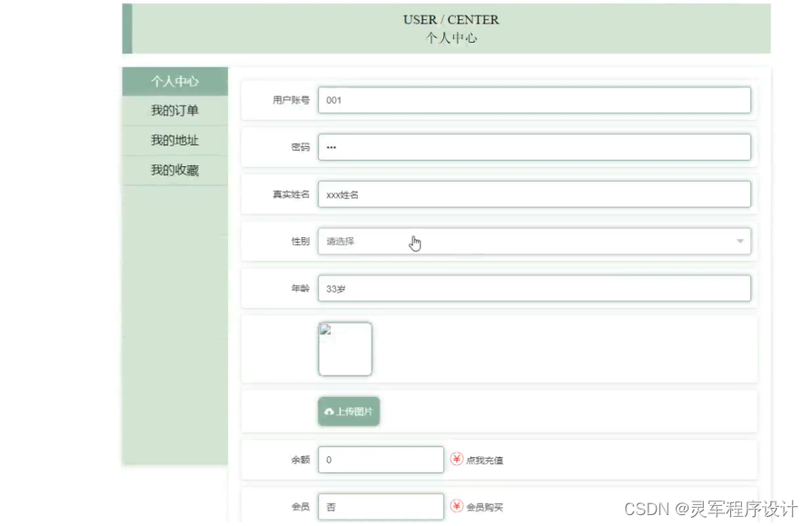Click the 余额 balance input showing 0
Image resolution: width=812 pixels, height=526 pixels.
click(381, 459)
